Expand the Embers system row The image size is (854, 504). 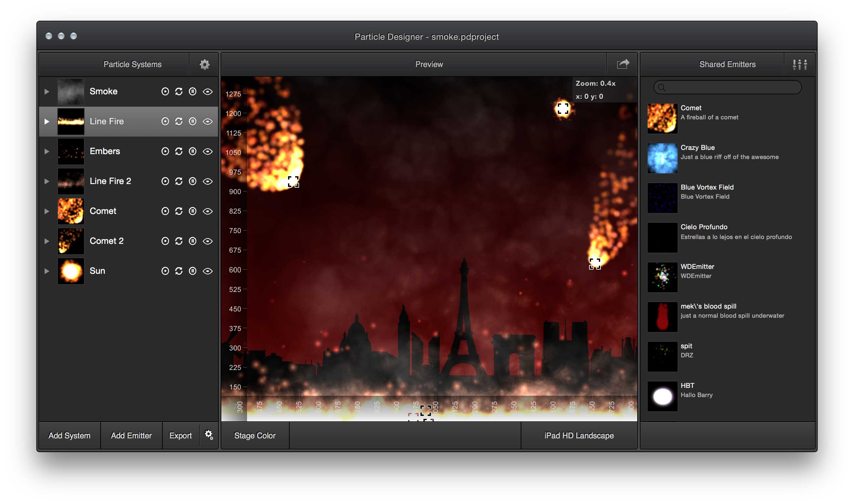click(47, 151)
